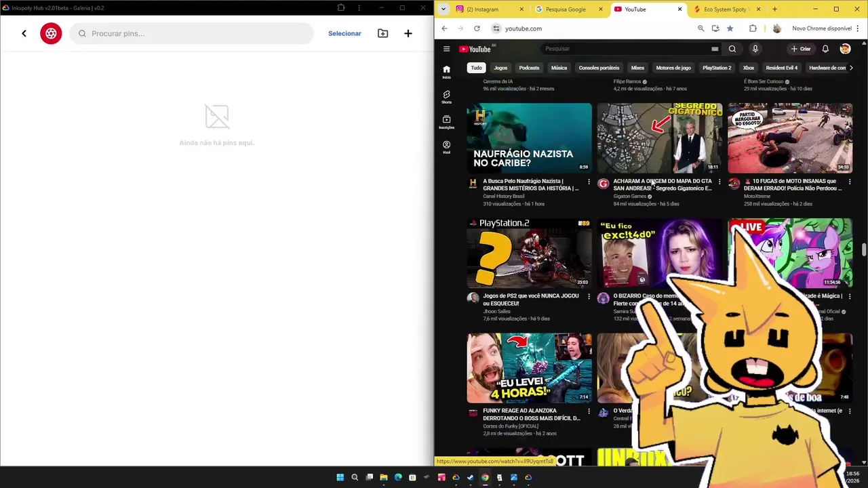The width and height of the screenshot is (868, 488).
Task: Close the YouTube browser tab
Action: [679, 9]
